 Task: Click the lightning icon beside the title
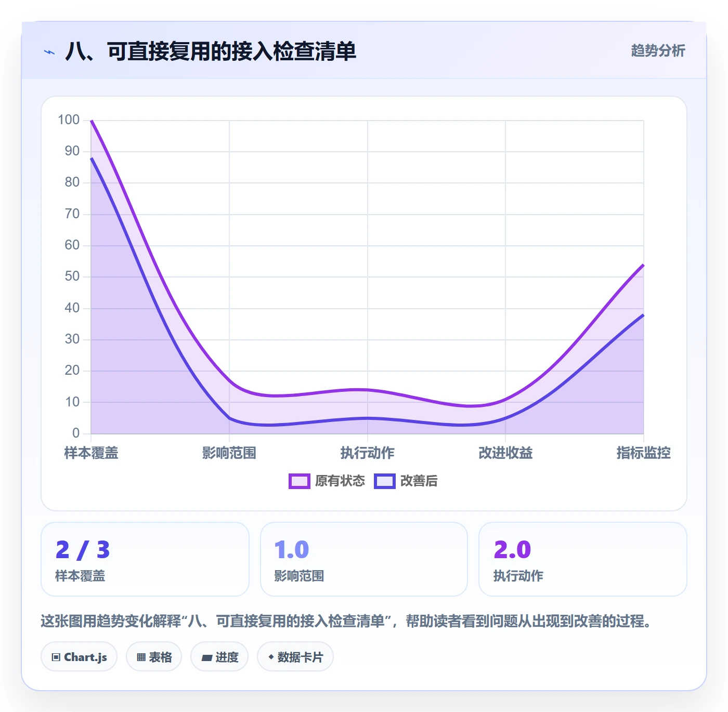click(49, 52)
